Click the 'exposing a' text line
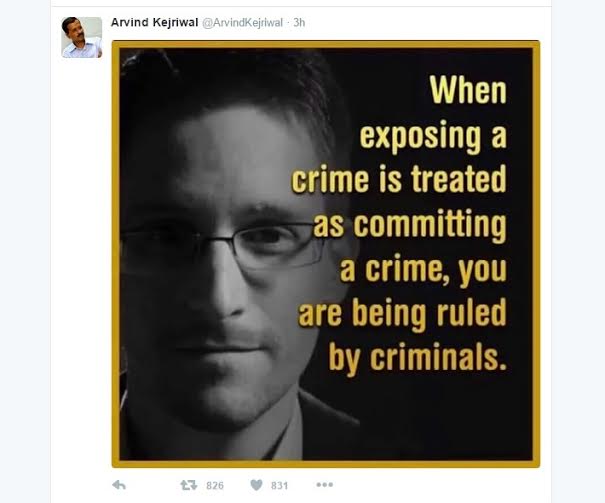This screenshot has width=605, height=503. click(x=433, y=136)
